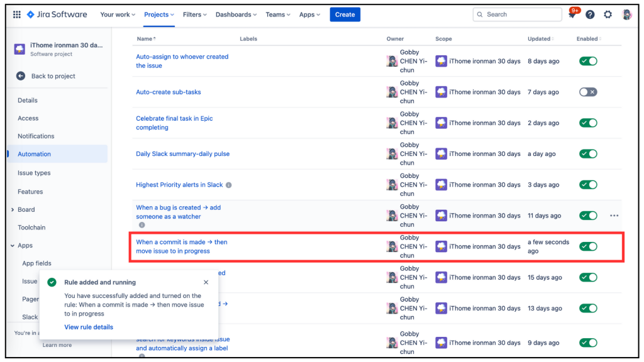Open the app switcher grid icon

(17, 14)
